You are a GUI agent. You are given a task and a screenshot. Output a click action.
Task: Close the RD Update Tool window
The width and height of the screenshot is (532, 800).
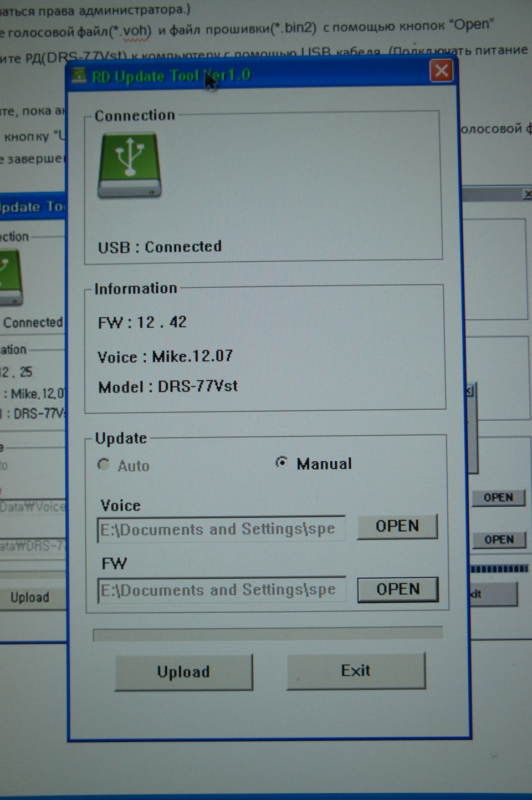click(441, 70)
